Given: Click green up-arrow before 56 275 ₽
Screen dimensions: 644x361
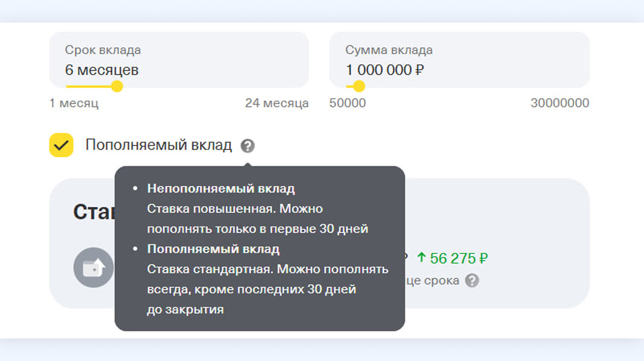Looking at the screenshot, I should (421, 258).
